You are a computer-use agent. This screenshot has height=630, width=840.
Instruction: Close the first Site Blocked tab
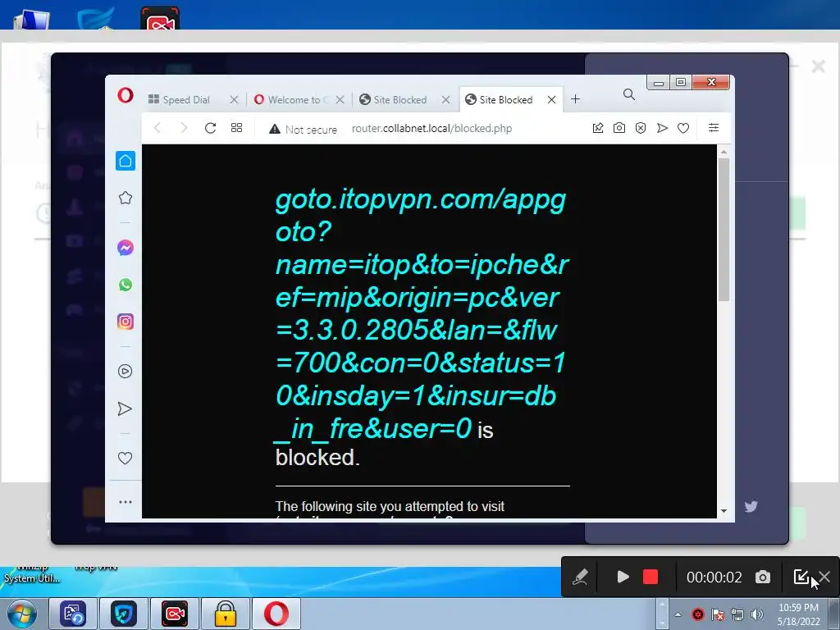(445, 99)
